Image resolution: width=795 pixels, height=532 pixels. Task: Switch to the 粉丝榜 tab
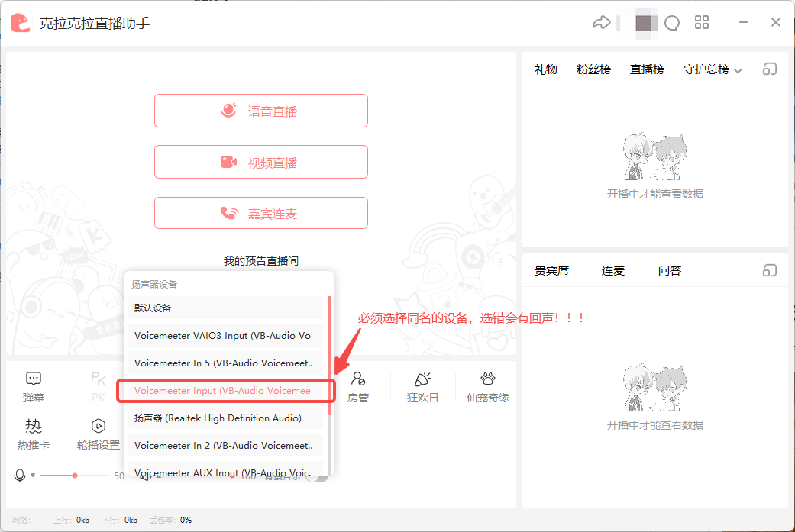[593, 69]
